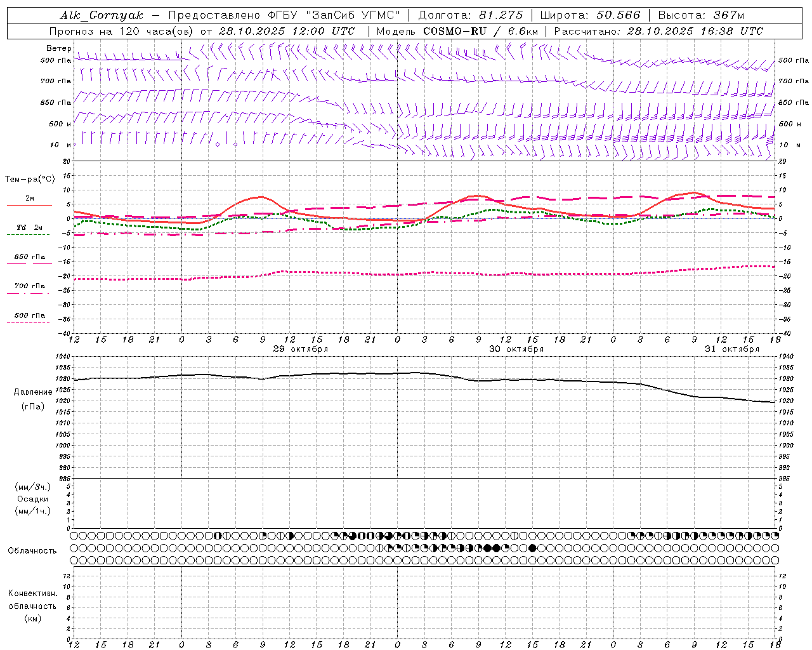Select 'Прогноз на 120 часа(ов)' header text

122,31
